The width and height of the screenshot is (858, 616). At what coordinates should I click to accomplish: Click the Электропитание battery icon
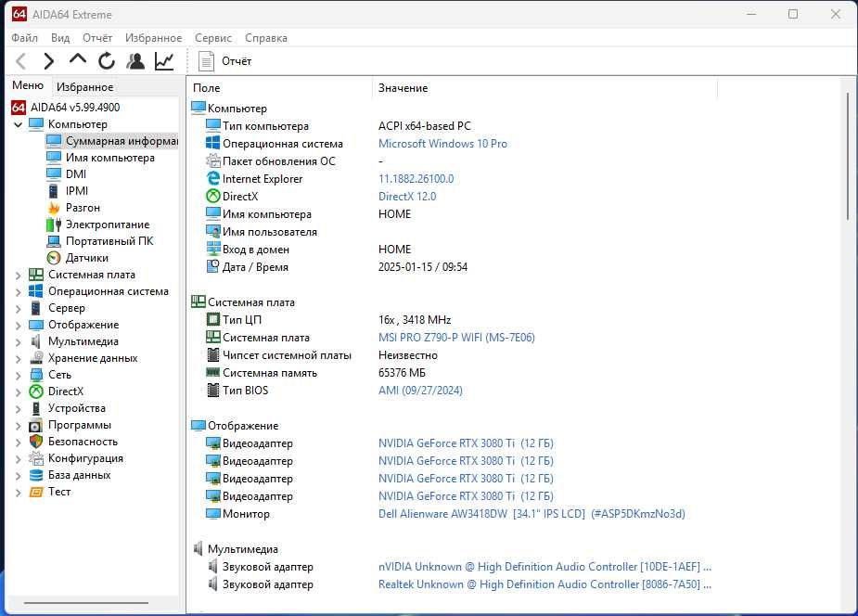pyautogui.click(x=54, y=225)
